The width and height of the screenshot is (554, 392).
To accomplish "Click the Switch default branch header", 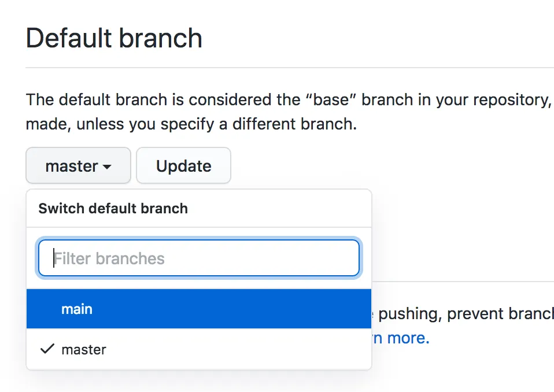I will 113,209.
